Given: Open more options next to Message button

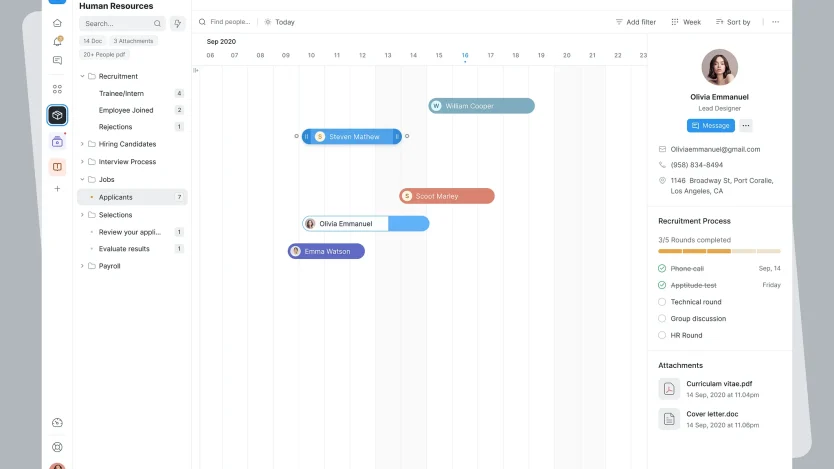Looking at the screenshot, I should click(746, 125).
